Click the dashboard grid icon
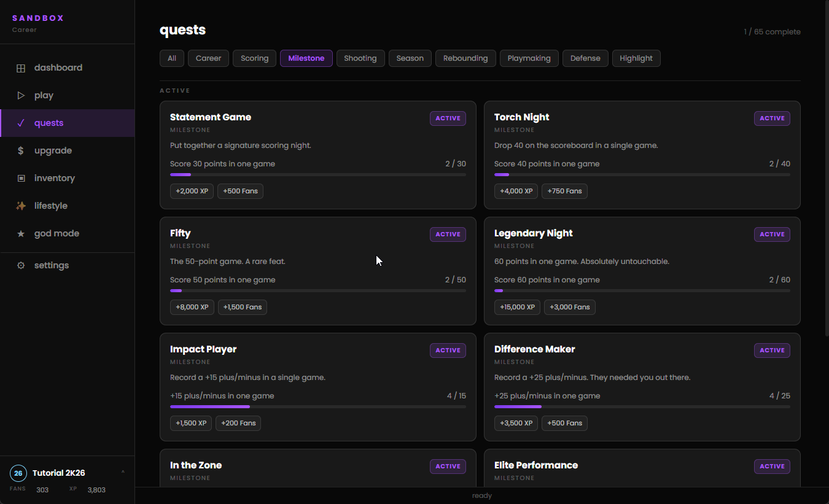 coord(21,68)
